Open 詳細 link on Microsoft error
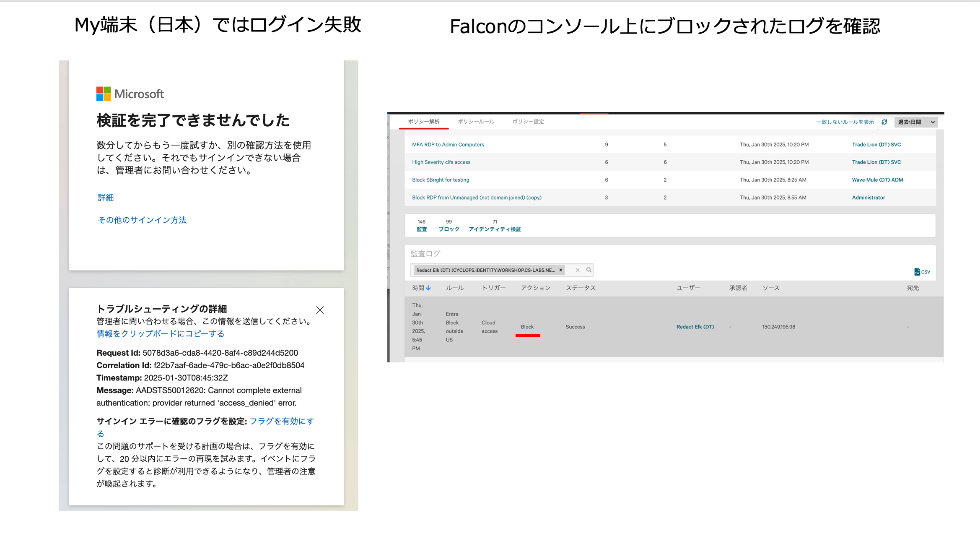The width and height of the screenshot is (980, 557). tap(106, 198)
